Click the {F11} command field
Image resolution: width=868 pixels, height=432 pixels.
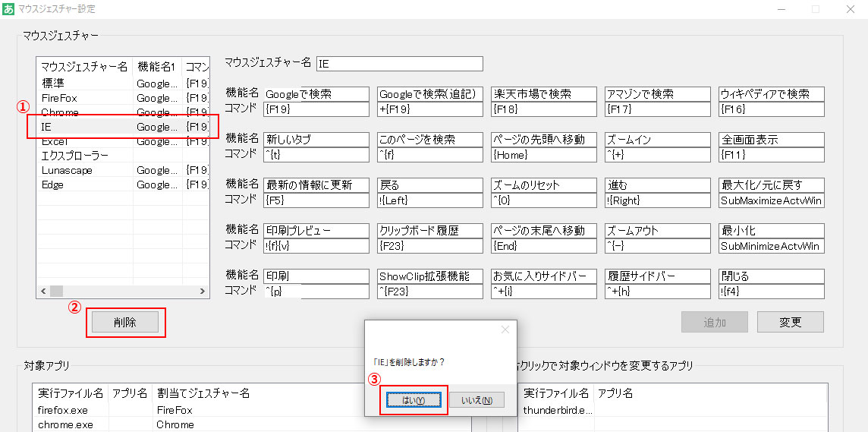tap(772, 155)
